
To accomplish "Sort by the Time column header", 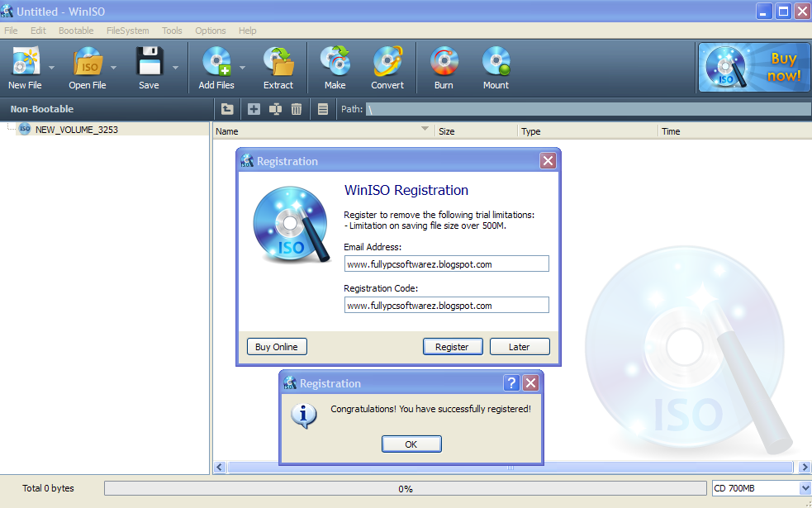I will tap(734, 131).
